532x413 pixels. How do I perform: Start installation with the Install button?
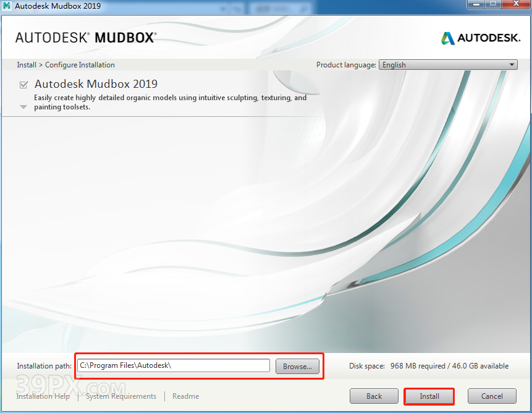[x=429, y=396]
